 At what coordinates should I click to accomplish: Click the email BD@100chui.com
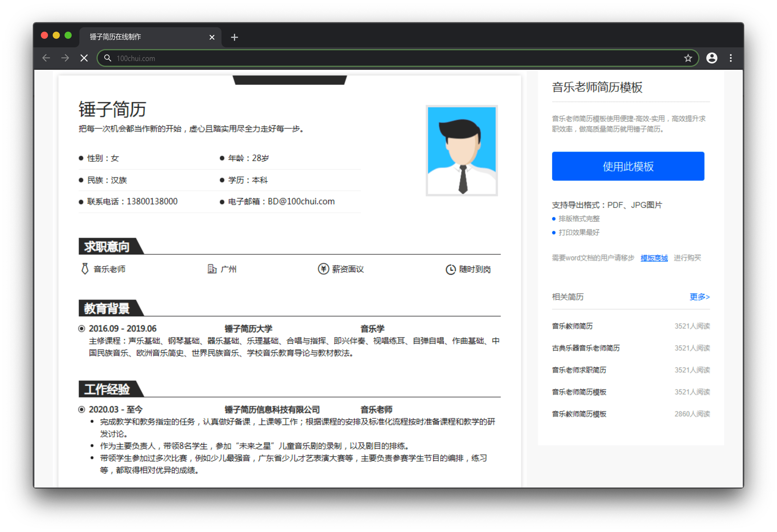(301, 201)
